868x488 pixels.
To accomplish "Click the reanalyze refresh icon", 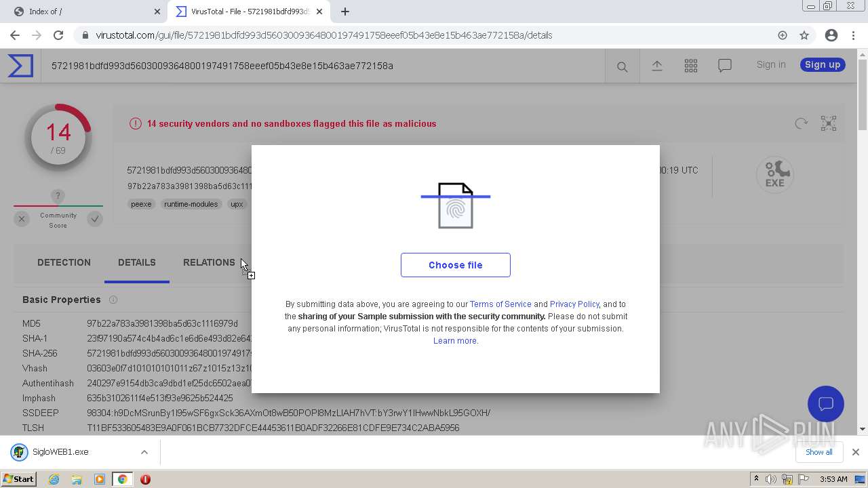I will [802, 123].
